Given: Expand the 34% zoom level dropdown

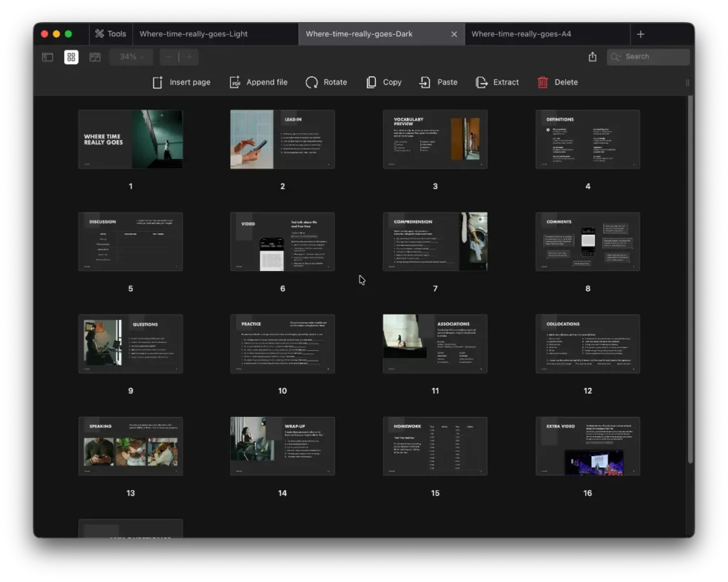Looking at the screenshot, I should 132,57.
